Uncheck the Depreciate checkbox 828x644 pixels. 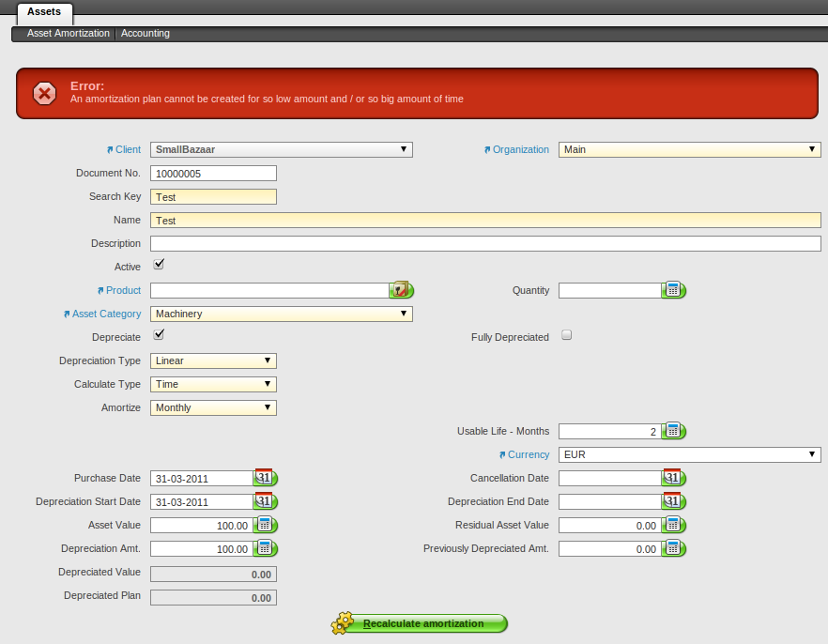point(159,335)
